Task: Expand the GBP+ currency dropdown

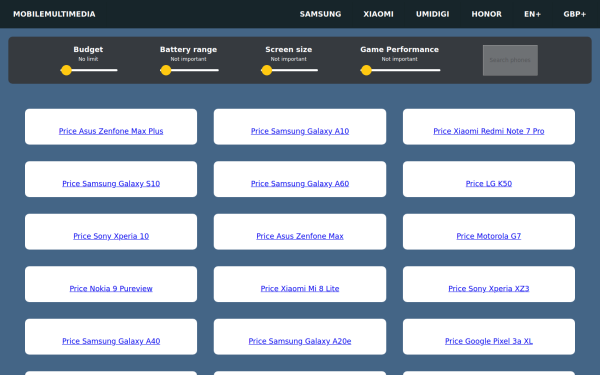Action: point(574,14)
